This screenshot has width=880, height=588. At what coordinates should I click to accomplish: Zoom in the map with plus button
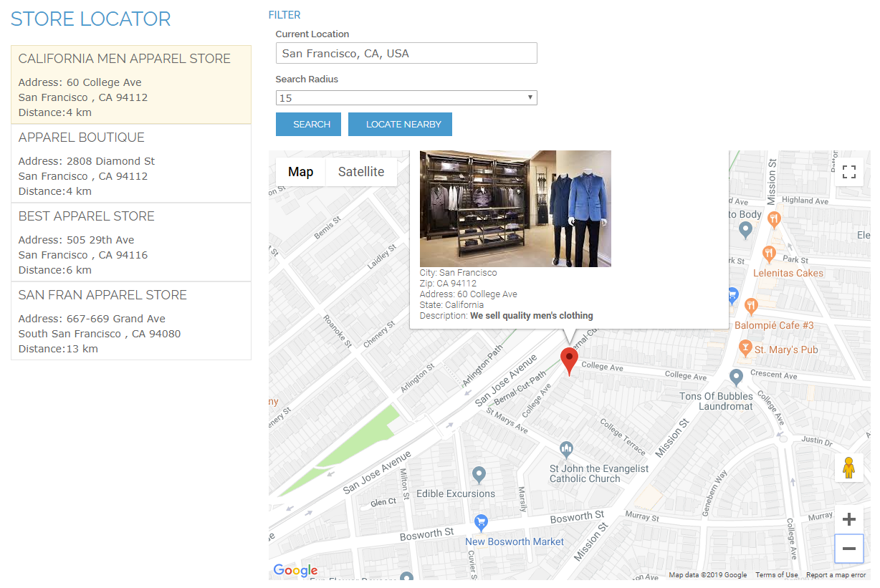click(849, 520)
